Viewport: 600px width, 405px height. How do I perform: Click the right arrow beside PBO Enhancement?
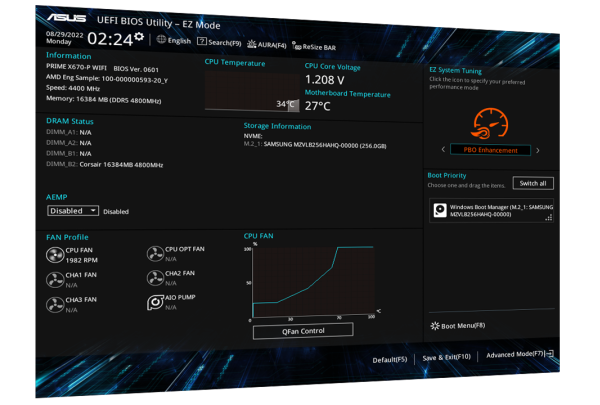click(x=537, y=150)
